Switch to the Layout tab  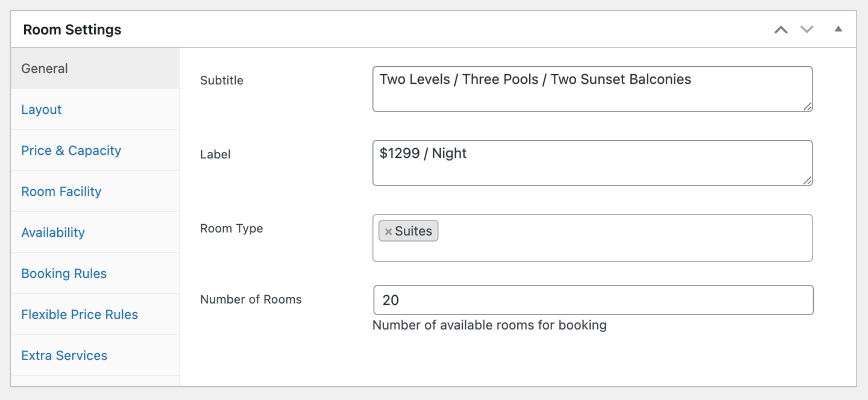(41, 109)
